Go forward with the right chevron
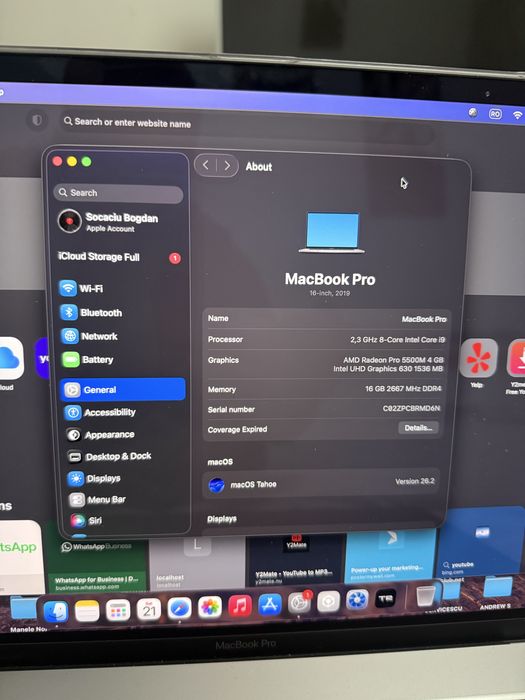 coord(227,166)
